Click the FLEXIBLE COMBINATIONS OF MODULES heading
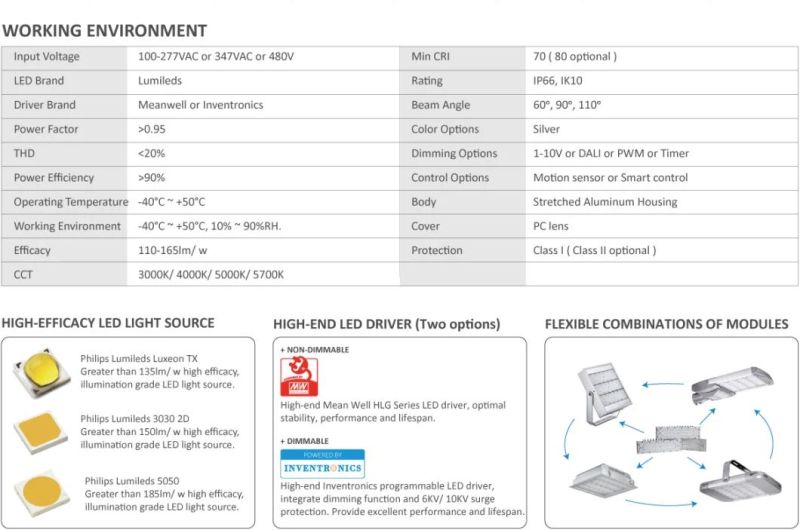Viewport: 800px width, 530px height. tap(666, 324)
